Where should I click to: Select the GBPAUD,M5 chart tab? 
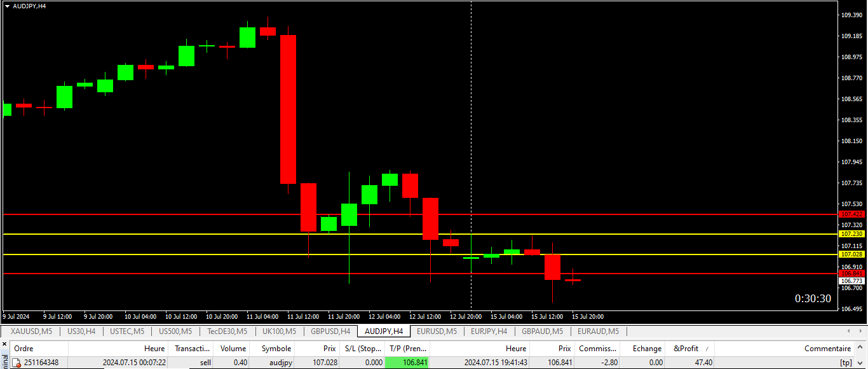[x=542, y=331]
